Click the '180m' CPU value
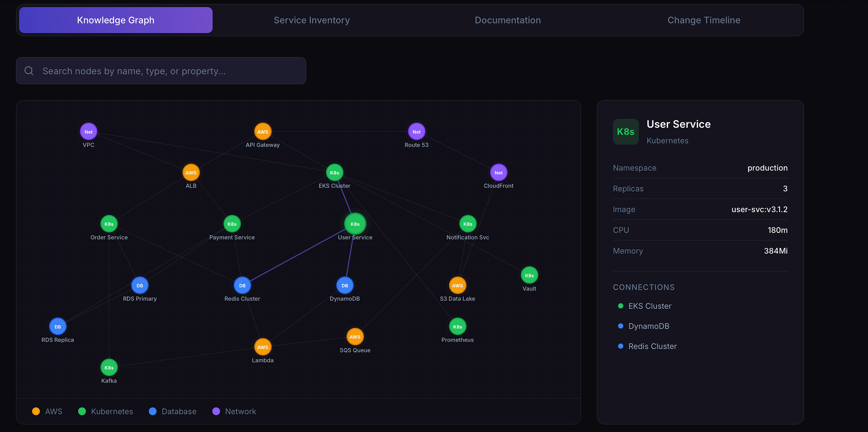The height and width of the screenshot is (432, 868). click(x=777, y=230)
